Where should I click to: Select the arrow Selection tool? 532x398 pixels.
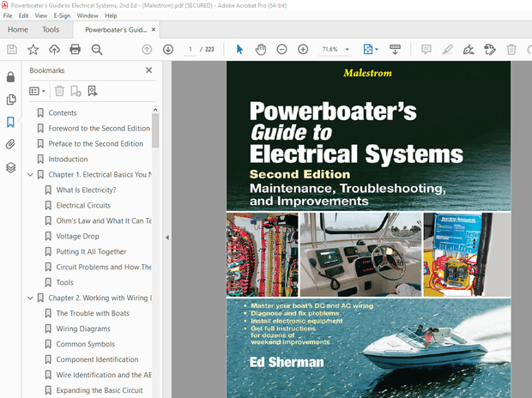click(x=239, y=50)
